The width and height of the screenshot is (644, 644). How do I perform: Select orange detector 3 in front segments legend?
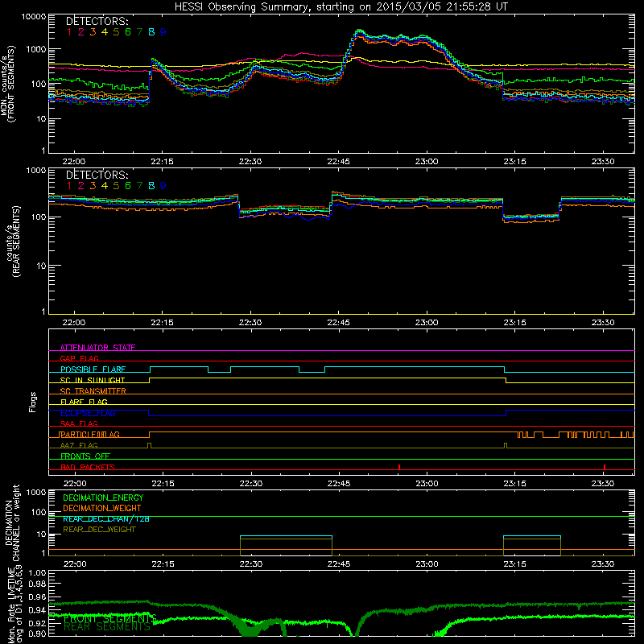point(93,32)
